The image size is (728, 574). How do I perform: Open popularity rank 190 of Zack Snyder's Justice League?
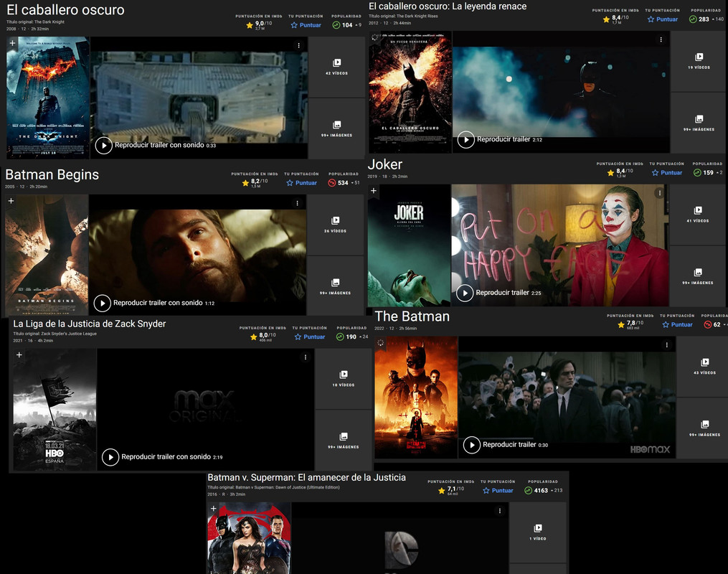[352, 337]
